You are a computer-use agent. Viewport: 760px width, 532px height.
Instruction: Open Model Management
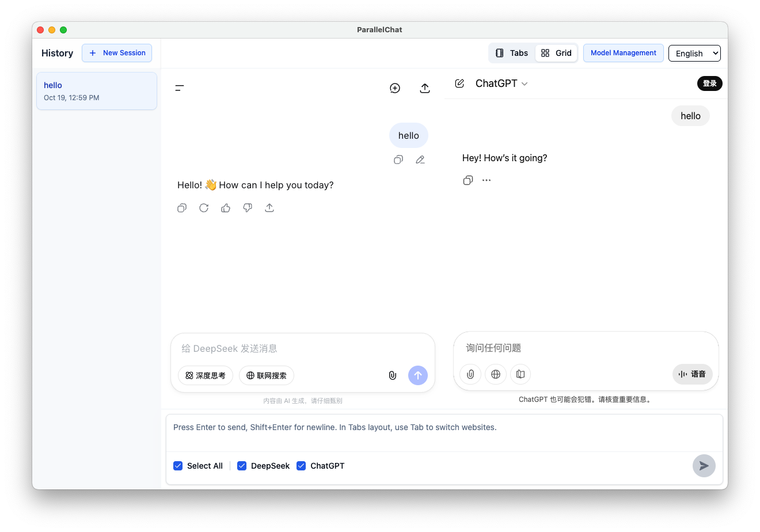pyautogui.click(x=623, y=53)
